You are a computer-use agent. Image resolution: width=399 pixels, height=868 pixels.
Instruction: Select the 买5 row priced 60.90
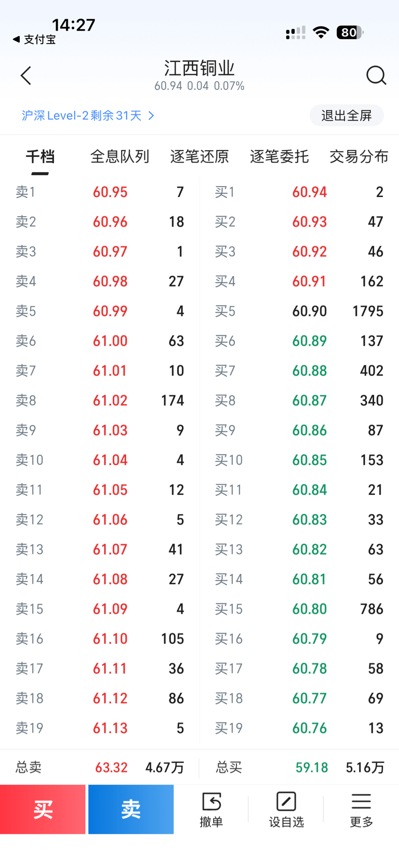(299, 311)
